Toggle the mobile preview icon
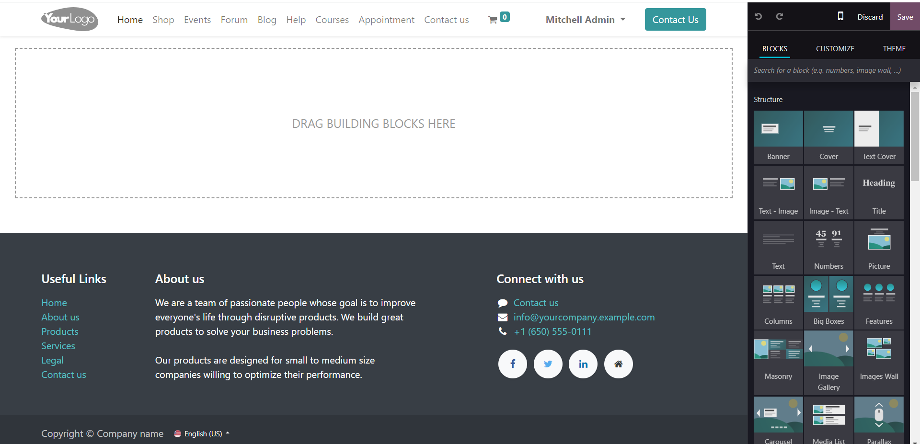This screenshot has width=920, height=444. 840,16
